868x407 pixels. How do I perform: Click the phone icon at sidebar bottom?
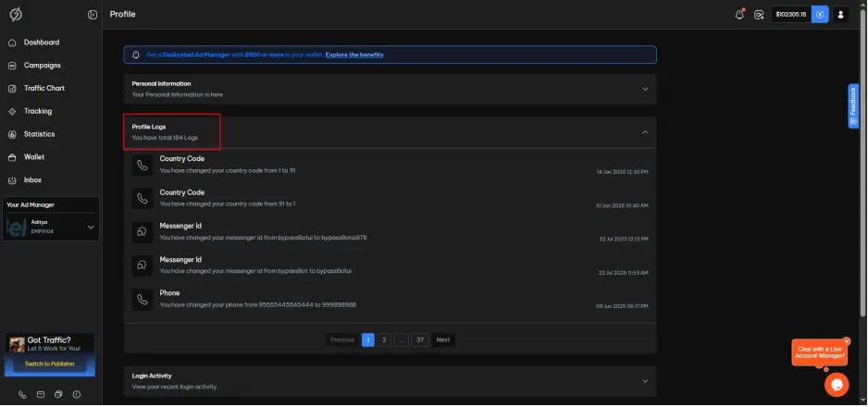click(23, 394)
